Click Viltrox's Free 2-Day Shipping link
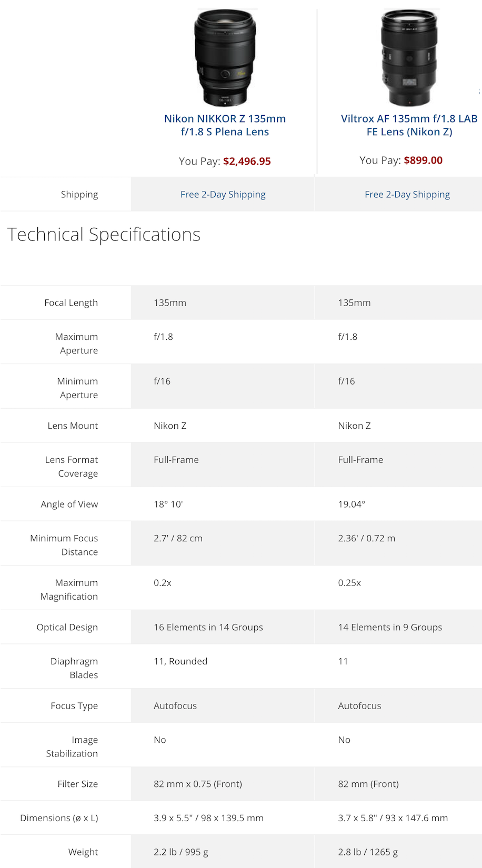The width and height of the screenshot is (482, 868). [407, 194]
